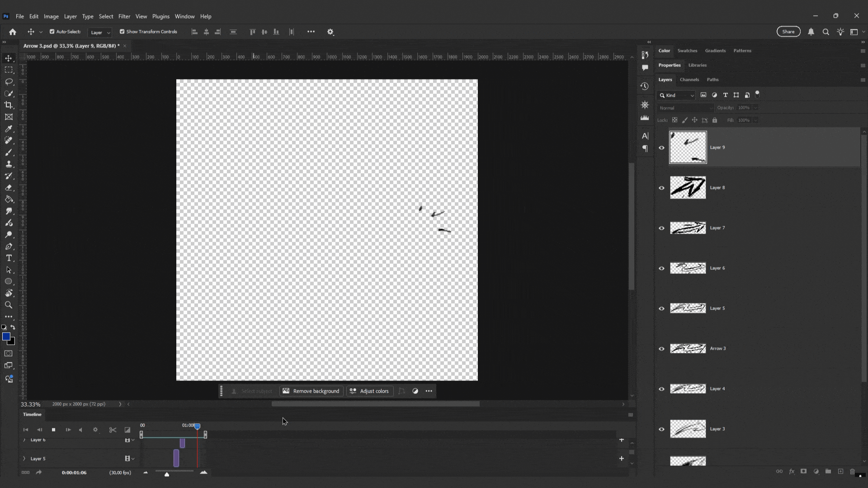Image resolution: width=868 pixels, height=488 pixels.
Task: Click the timeline split scissors icon
Action: click(113, 430)
